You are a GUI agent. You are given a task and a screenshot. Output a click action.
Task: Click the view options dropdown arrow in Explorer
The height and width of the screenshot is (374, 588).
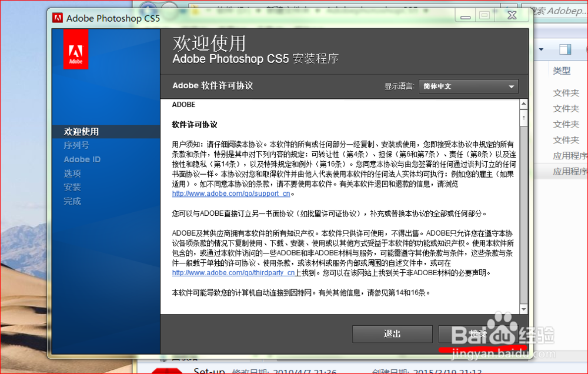[541, 49]
